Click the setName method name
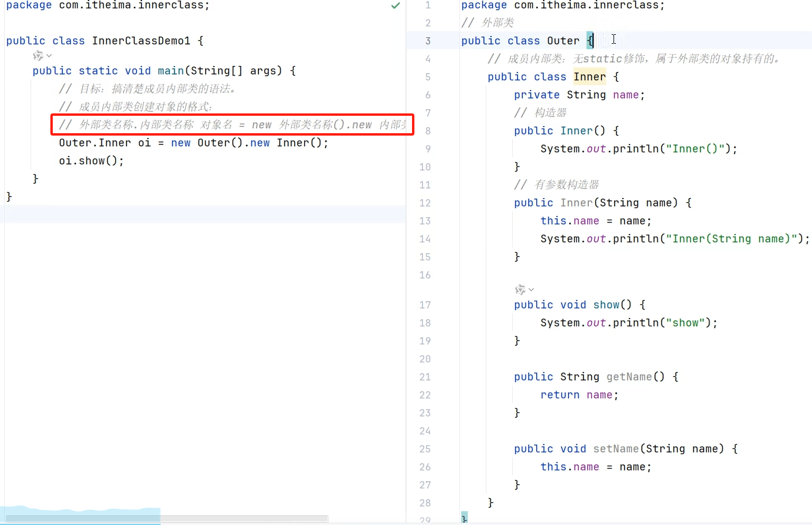The width and height of the screenshot is (812, 525). pyautogui.click(x=616, y=449)
